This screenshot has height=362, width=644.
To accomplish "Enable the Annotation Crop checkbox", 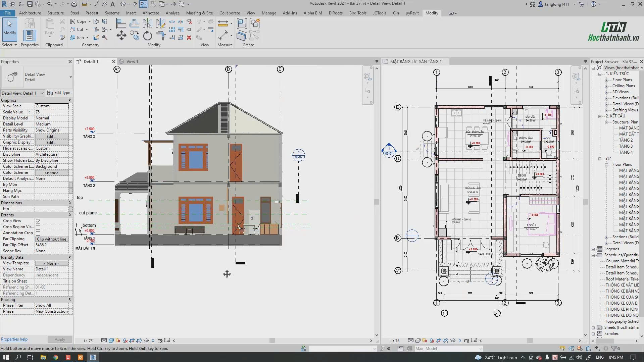I will point(38,233).
